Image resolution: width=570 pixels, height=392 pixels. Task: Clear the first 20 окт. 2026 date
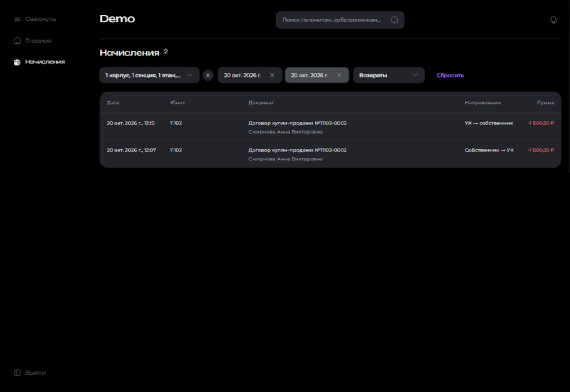click(x=272, y=75)
